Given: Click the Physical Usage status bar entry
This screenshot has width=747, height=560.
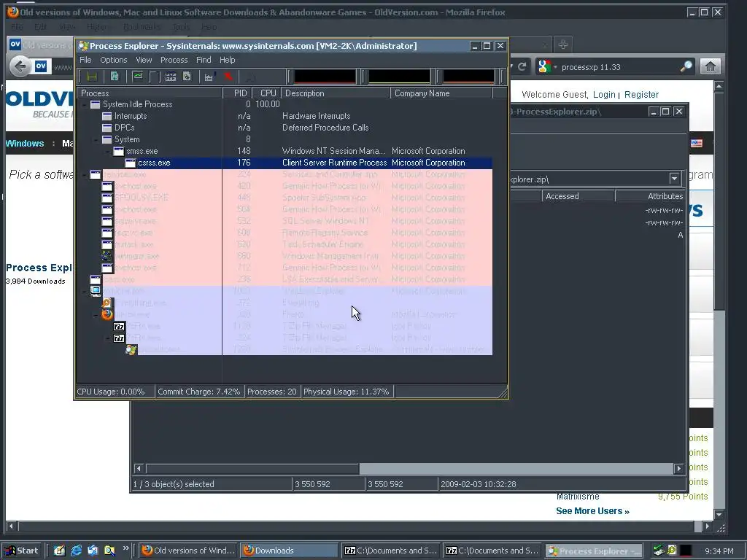Looking at the screenshot, I should click(347, 392).
